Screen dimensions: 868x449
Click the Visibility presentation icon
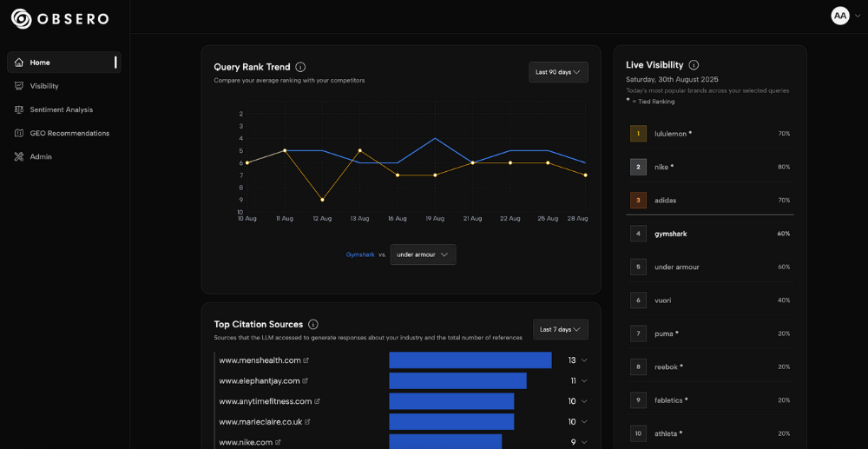[19, 86]
